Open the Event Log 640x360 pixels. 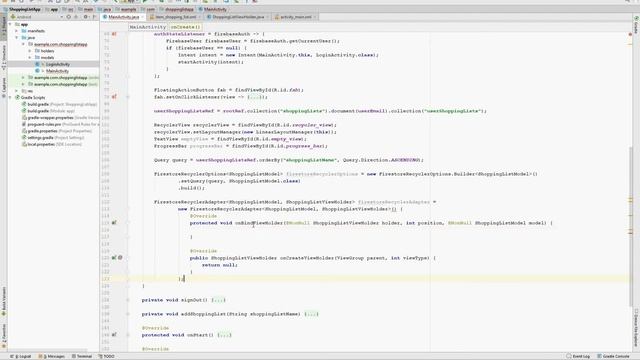[578, 356]
